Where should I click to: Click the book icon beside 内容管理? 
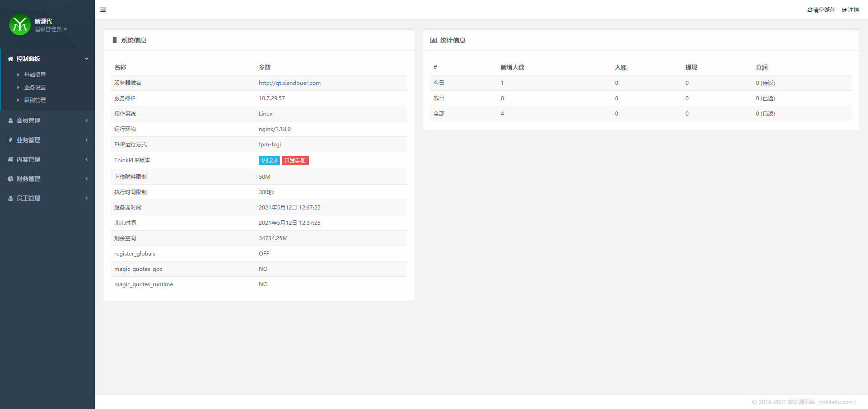(x=10, y=159)
